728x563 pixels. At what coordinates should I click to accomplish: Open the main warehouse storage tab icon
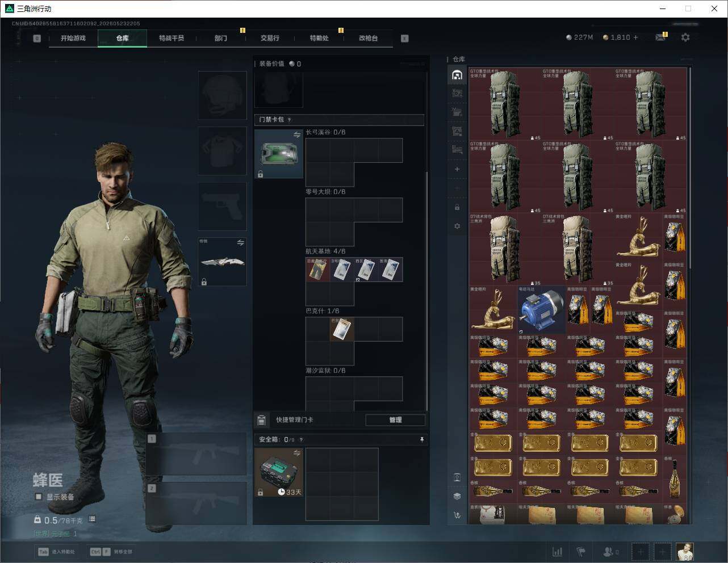coord(457,74)
